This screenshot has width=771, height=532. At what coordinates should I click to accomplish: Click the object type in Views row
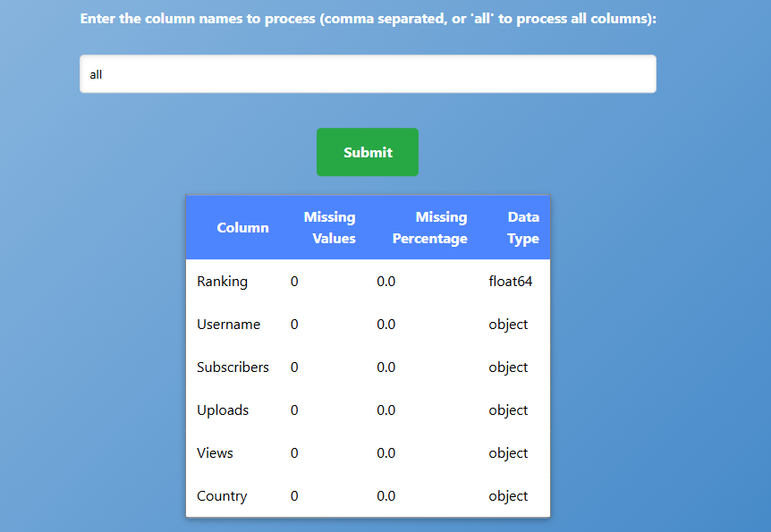point(508,452)
